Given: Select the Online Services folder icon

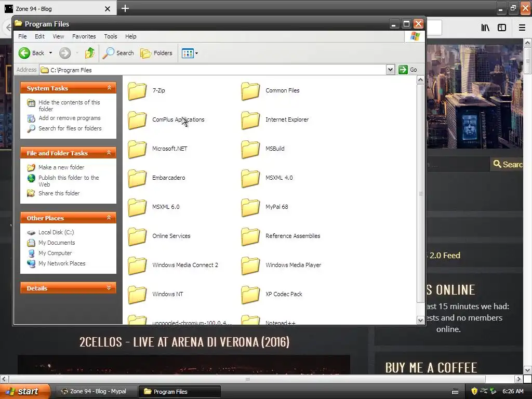Looking at the screenshot, I should 137,236.
